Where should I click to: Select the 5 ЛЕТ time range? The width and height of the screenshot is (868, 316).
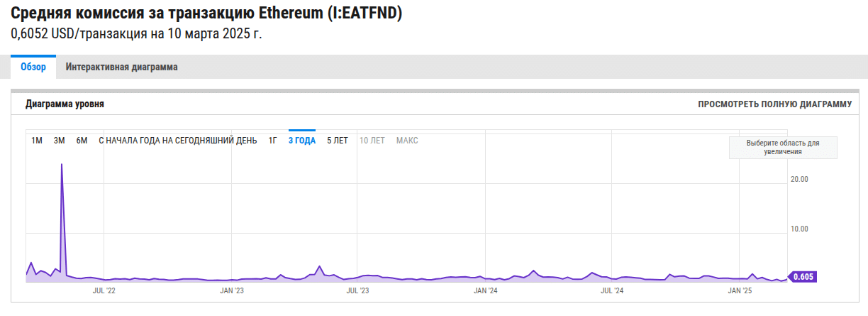click(338, 141)
